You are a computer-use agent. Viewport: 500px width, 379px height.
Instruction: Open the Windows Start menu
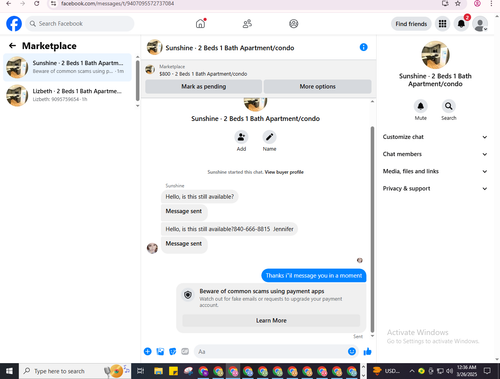coord(9,371)
